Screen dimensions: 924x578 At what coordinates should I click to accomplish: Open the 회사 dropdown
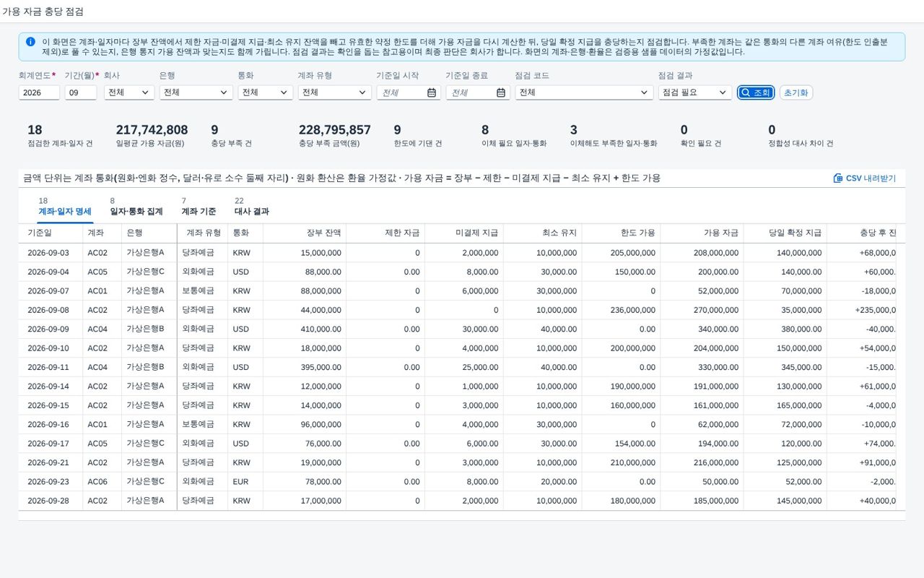[x=128, y=92]
